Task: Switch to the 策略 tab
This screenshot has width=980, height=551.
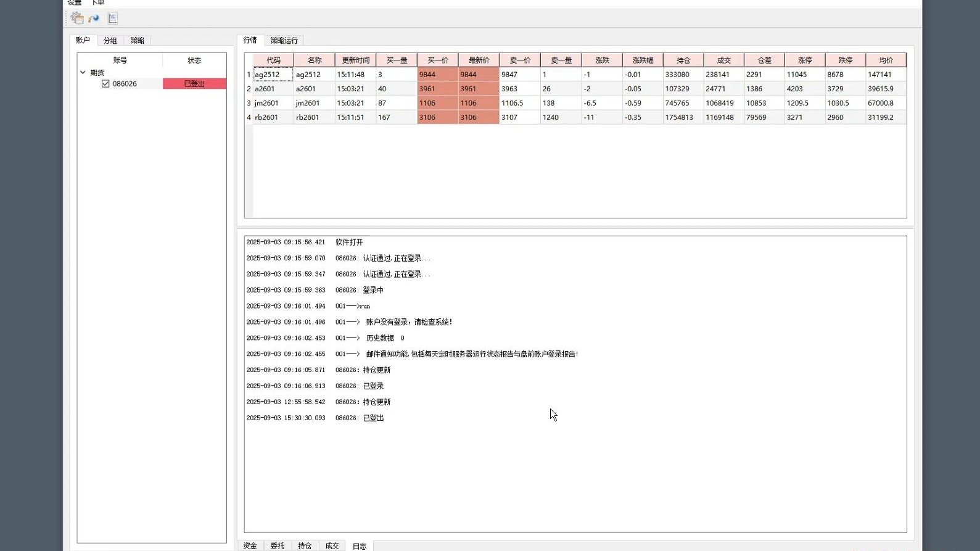Action: pos(137,41)
